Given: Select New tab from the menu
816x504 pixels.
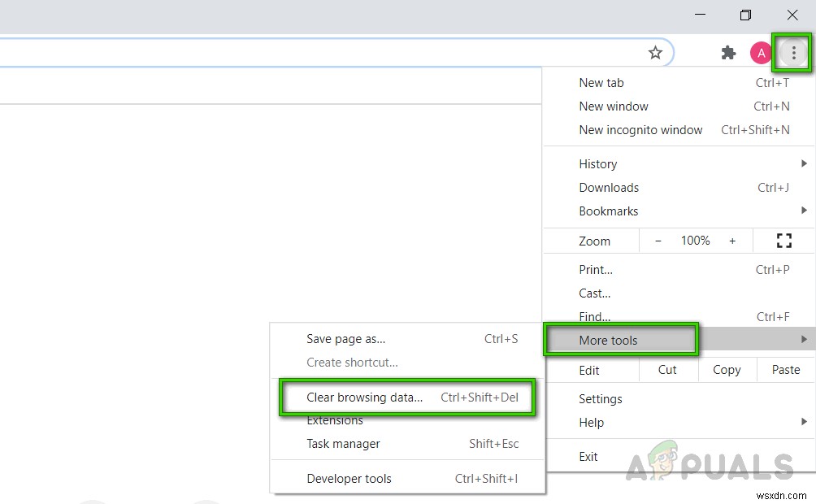Looking at the screenshot, I should (x=679, y=83).
